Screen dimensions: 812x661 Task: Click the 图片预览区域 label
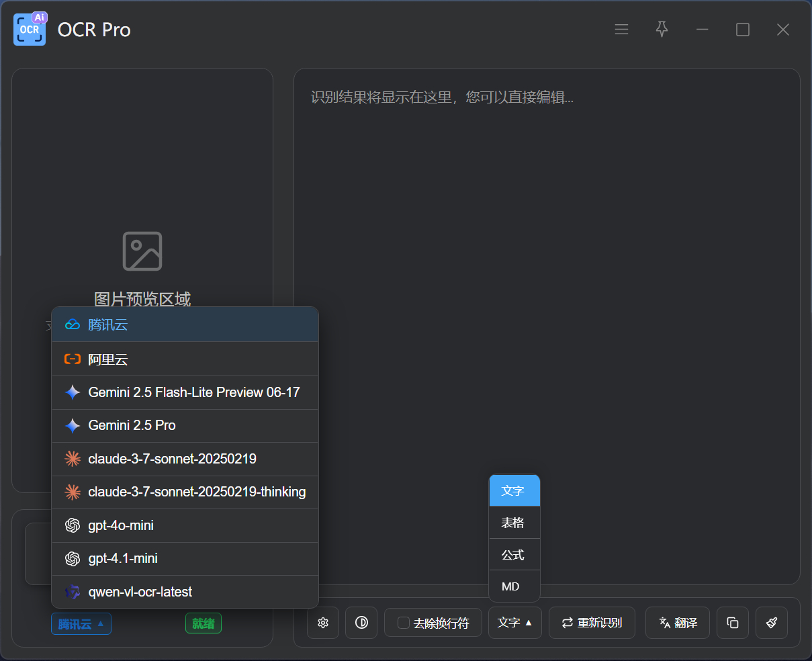tap(142, 299)
